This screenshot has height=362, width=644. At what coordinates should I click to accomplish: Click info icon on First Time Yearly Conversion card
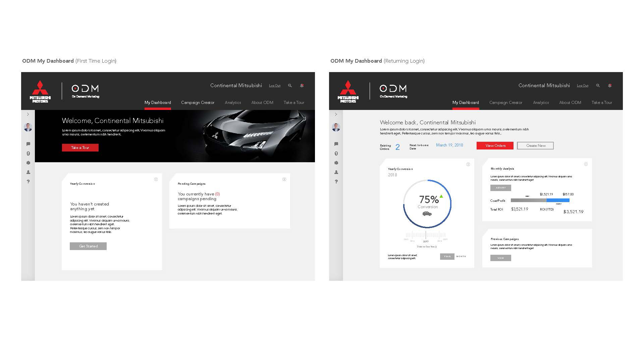coord(156,179)
